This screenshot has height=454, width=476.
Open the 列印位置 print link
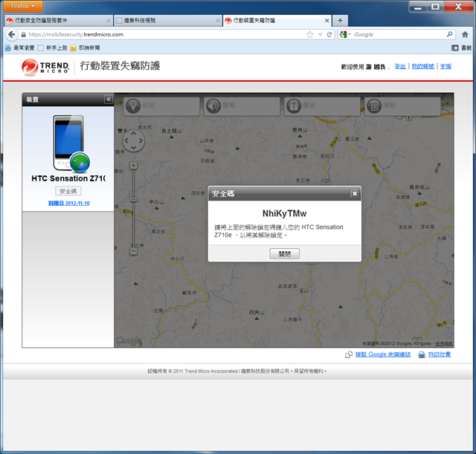pyautogui.click(x=440, y=354)
